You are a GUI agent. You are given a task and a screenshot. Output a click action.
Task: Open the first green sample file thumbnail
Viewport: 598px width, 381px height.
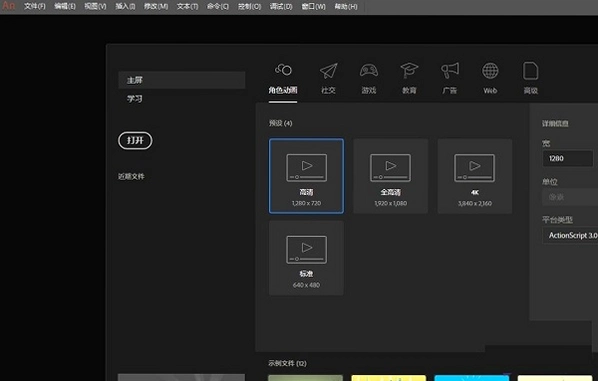coord(305,378)
